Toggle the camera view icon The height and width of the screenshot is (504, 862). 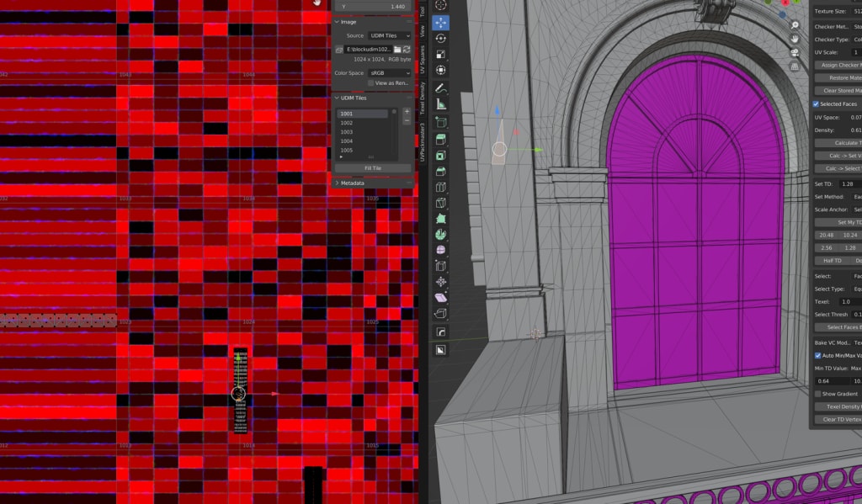pos(795,53)
